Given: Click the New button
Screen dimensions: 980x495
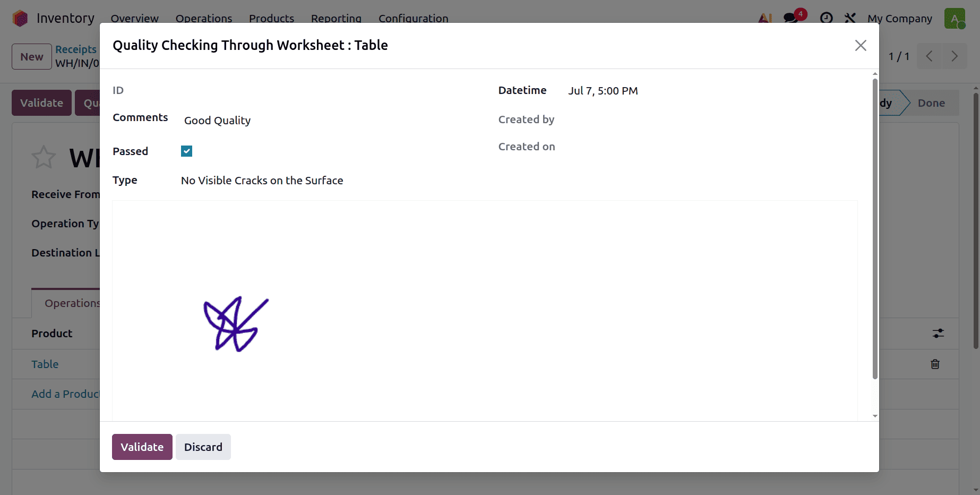Looking at the screenshot, I should pyautogui.click(x=32, y=57).
